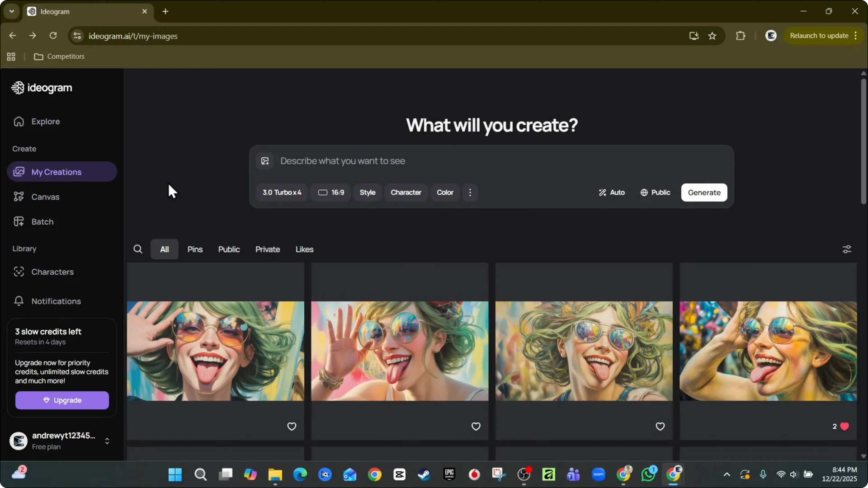Open the Batch generation tool
Viewport: 868px width, 488px height.
tap(41, 221)
